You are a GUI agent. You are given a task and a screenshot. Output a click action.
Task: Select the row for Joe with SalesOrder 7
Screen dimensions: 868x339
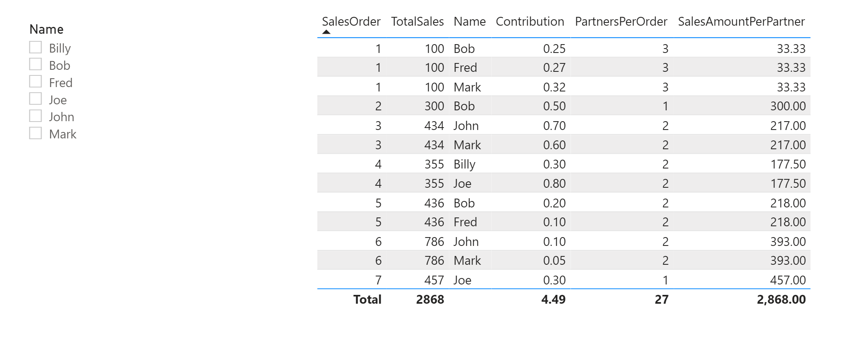562,280
